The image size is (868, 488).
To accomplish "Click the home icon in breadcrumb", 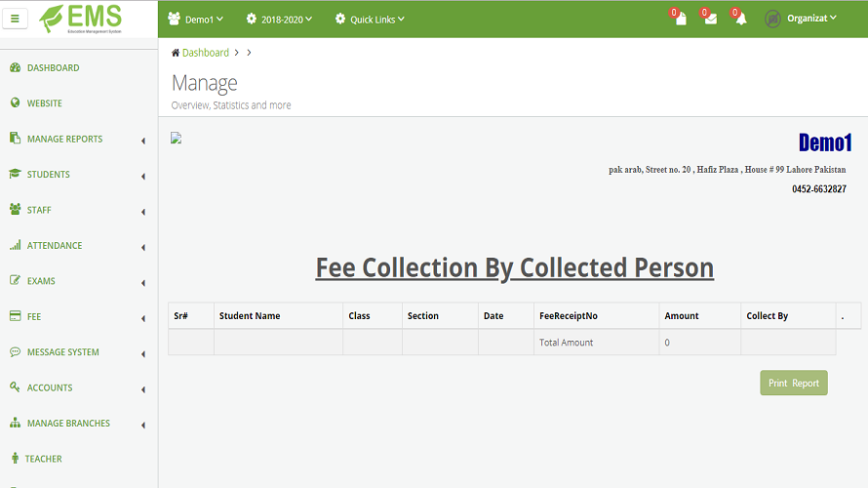I will click(x=176, y=53).
